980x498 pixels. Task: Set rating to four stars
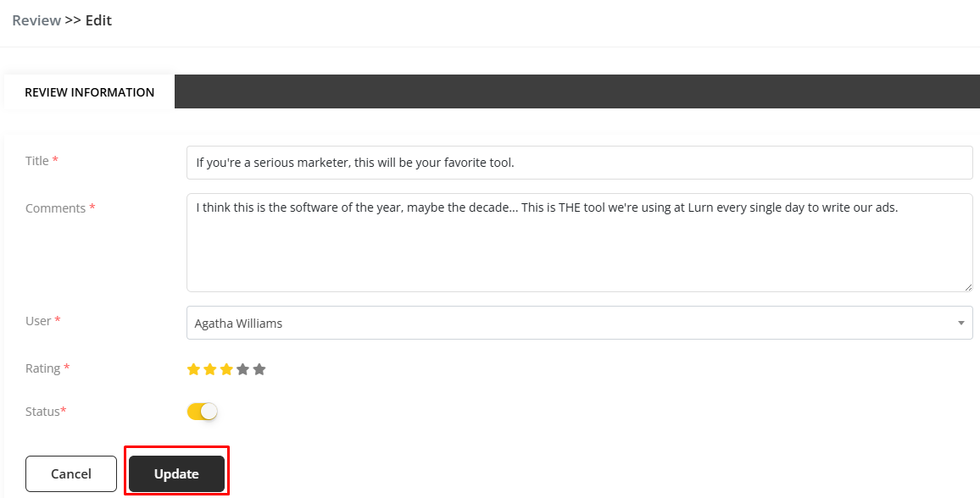pos(243,369)
